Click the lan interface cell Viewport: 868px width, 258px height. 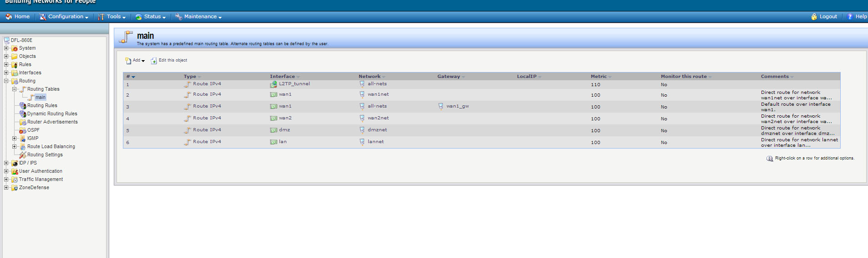pyautogui.click(x=283, y=142)
